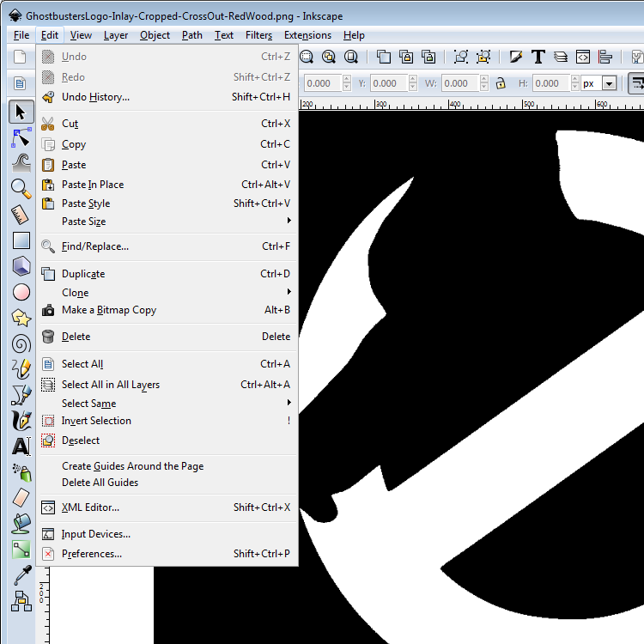Choose Undo History from Edit menu

tap(167, 97)
